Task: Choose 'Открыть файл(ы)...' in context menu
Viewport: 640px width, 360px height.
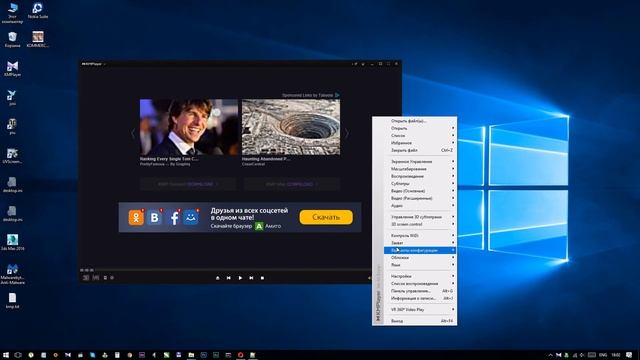Action: point(420,121)
